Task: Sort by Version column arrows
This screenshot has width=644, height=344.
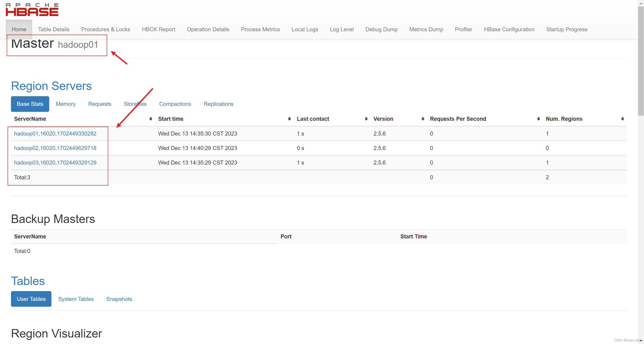Action: [x=423, y=119]
